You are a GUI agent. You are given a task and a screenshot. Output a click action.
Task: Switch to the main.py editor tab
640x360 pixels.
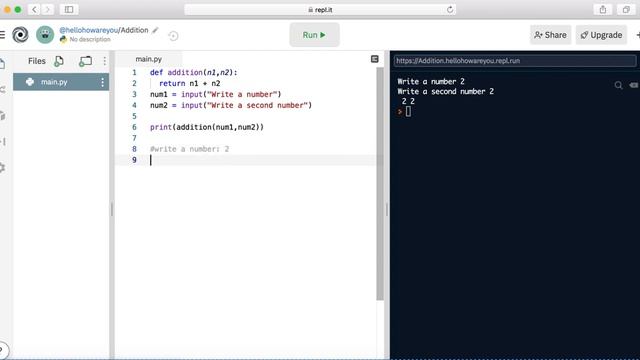(x=149, y=59)
